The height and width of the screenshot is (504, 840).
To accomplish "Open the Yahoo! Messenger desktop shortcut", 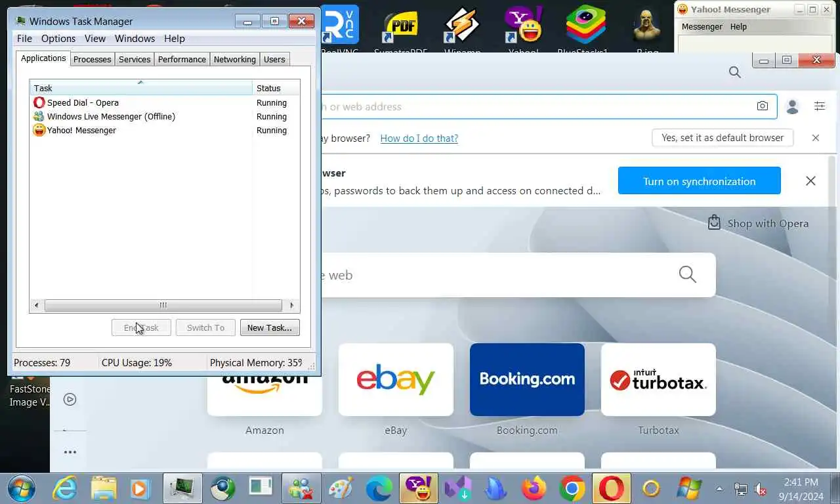I will [x=523, y=30].
